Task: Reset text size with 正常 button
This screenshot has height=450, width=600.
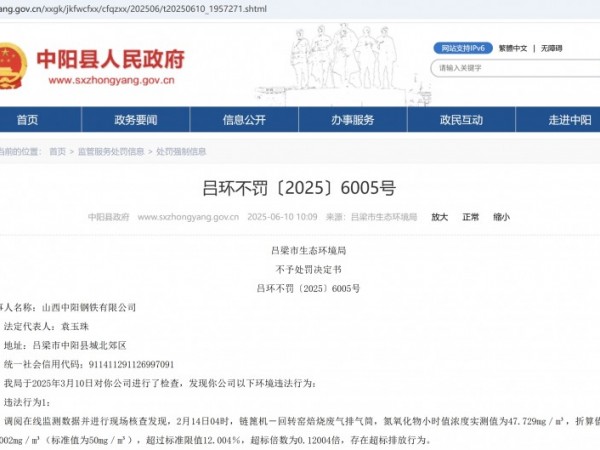Action: (470, 217)
